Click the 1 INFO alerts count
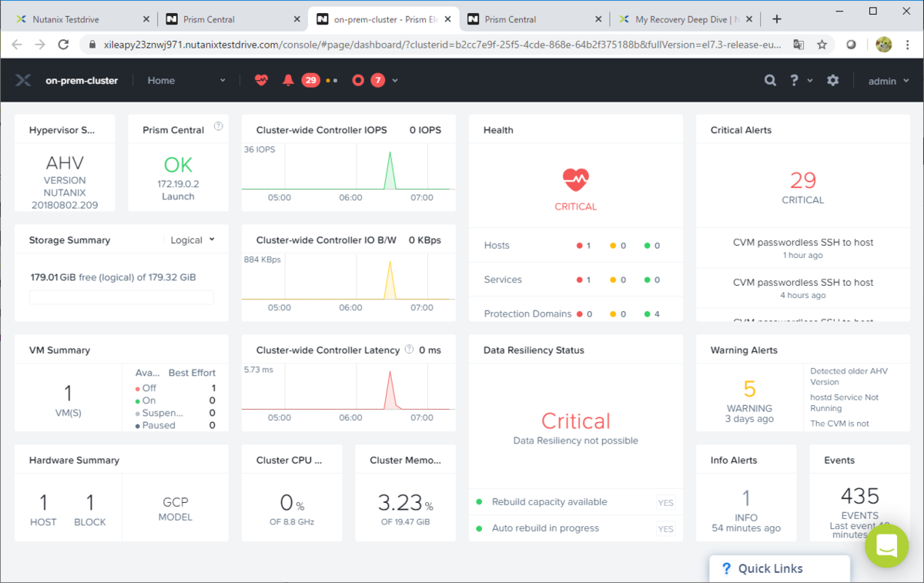924x583 pixels. point(746,504)
